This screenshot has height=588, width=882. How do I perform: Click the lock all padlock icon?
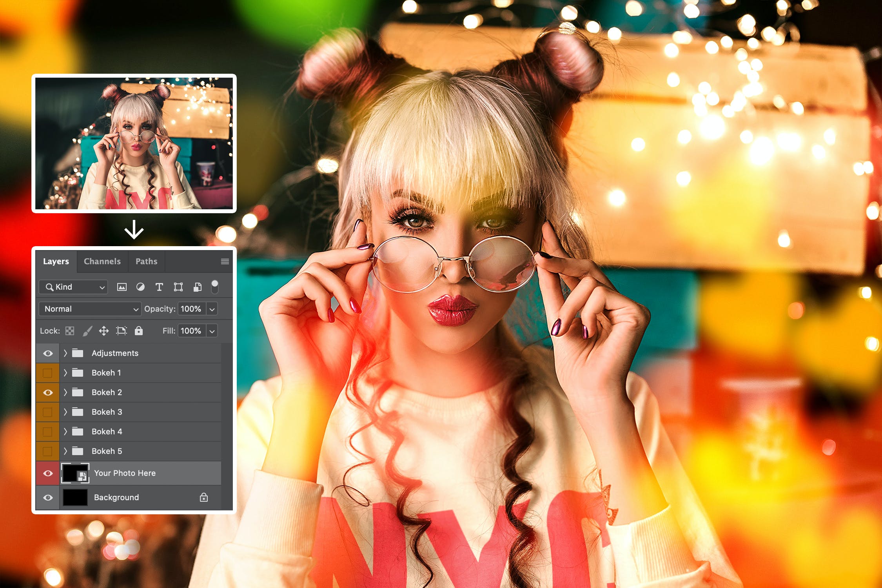pos(139,331)
